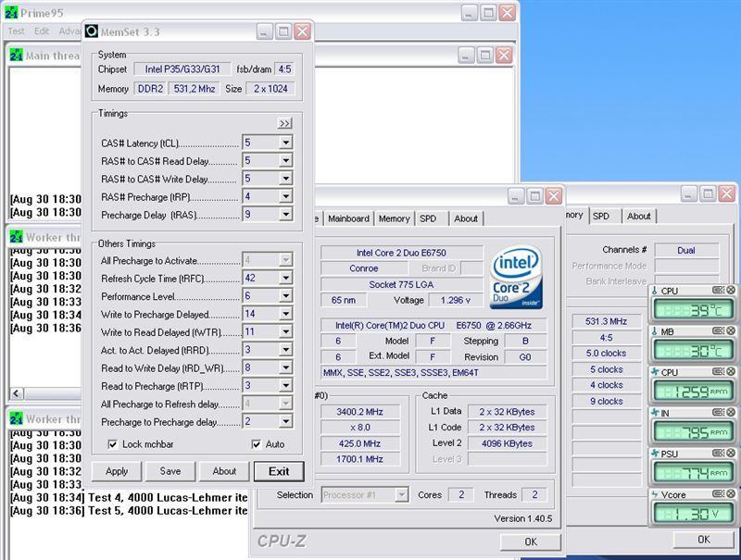
Task: Open the Precharge to Precharge delay dropdown
Action: click(x=285, y=421)
